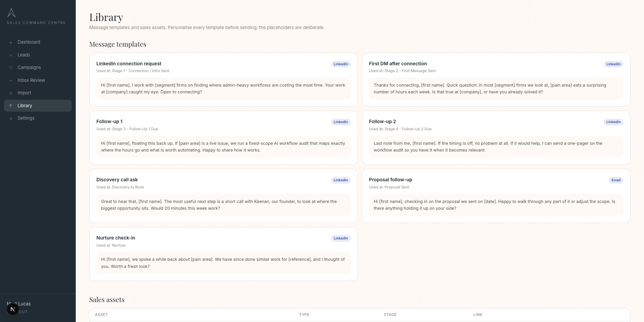
Task: Click the 'Discovery call ask' template title
Action: pyautogui.click(x=117, y=180)
